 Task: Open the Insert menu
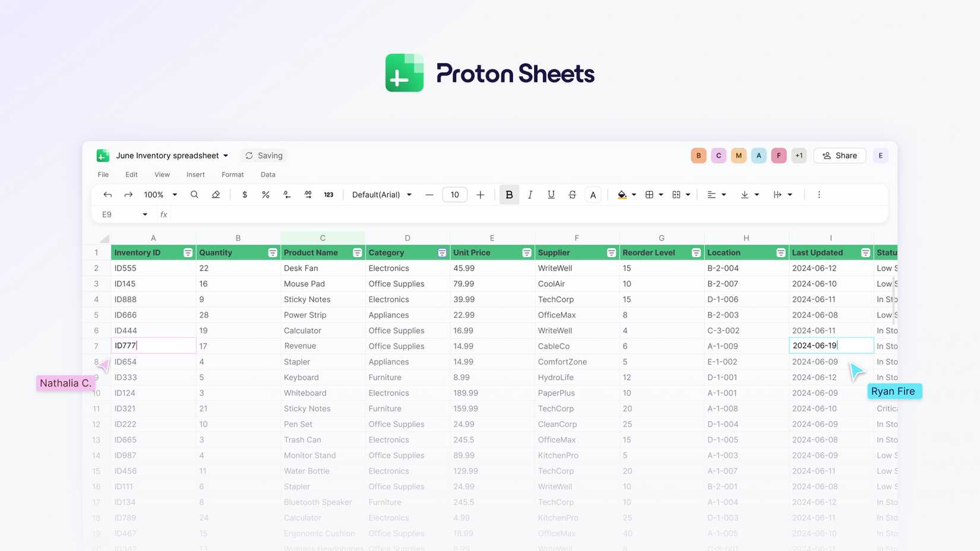click(195, 174)
